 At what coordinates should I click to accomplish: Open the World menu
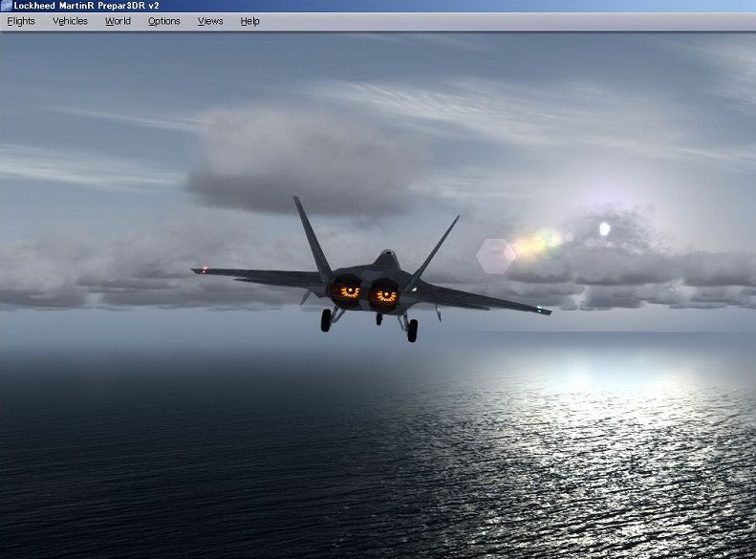point(119,21)
